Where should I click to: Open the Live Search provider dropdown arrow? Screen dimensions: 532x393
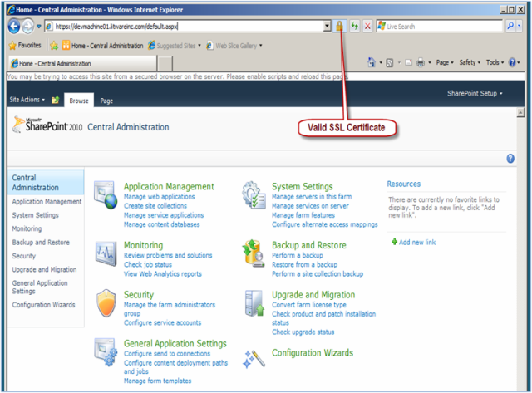(x=519, y=26)
